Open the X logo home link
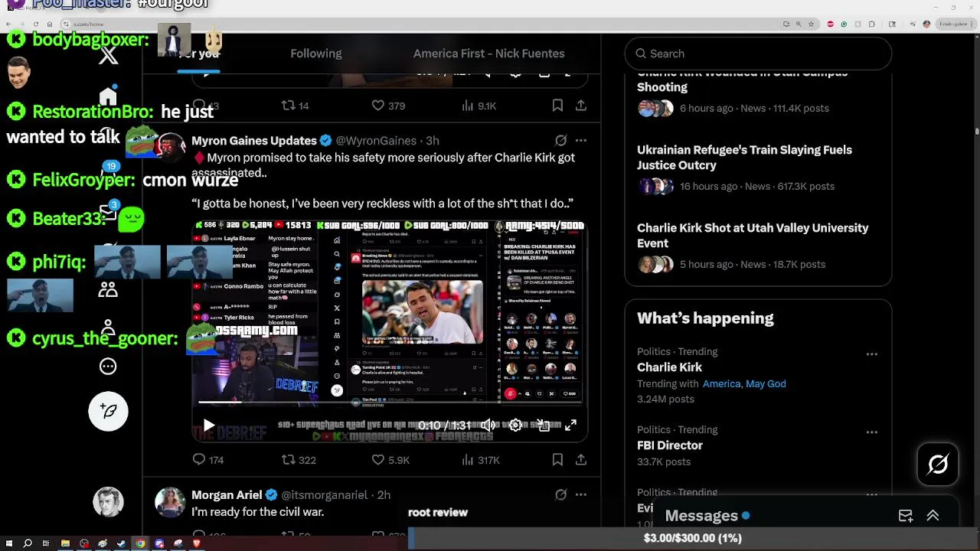 pyautogui.click(x=108, y=55)
